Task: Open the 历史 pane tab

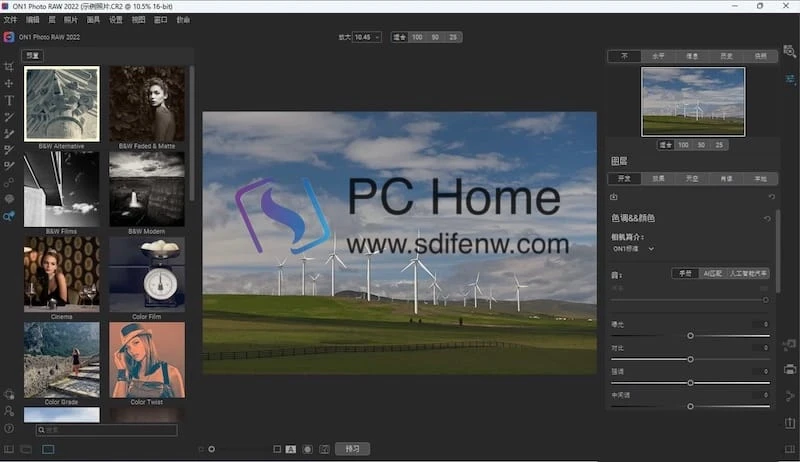Action: pos(727,56)
